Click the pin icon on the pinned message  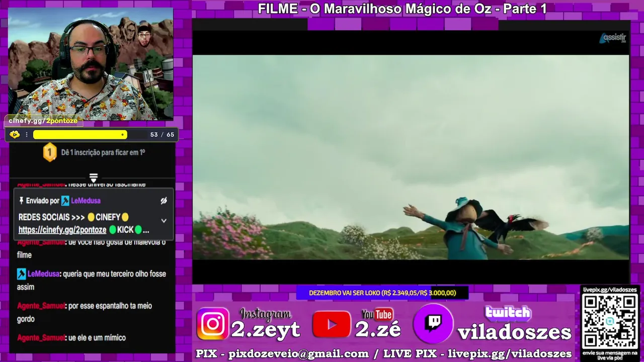point(21,201)
